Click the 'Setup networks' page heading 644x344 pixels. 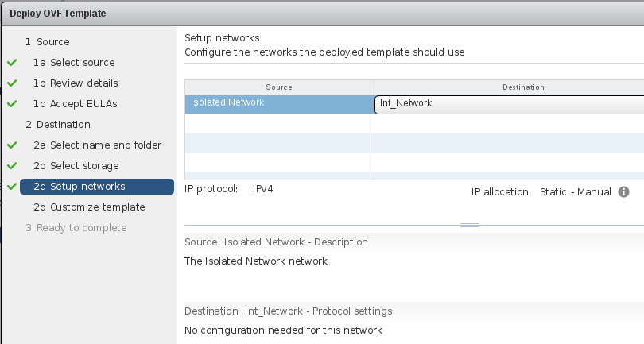(222, 38)
